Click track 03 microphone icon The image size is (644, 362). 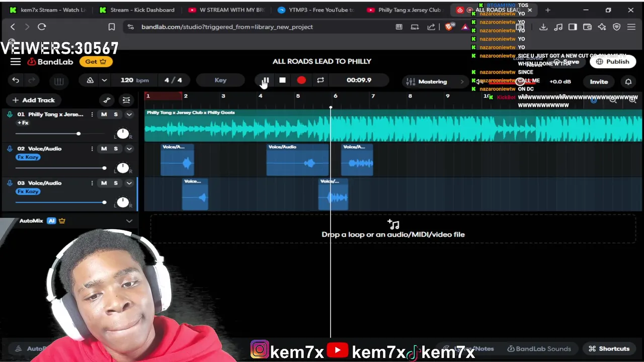tap(10, 183)
